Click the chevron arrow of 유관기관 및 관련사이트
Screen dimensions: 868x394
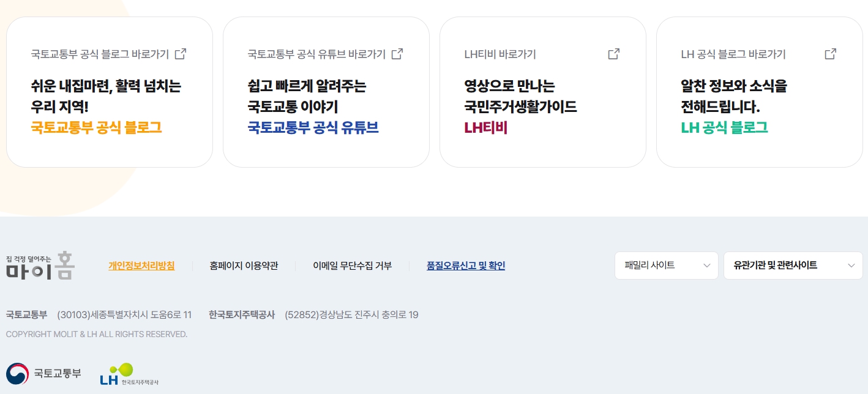pyautogui.click(x=851, y=266)
